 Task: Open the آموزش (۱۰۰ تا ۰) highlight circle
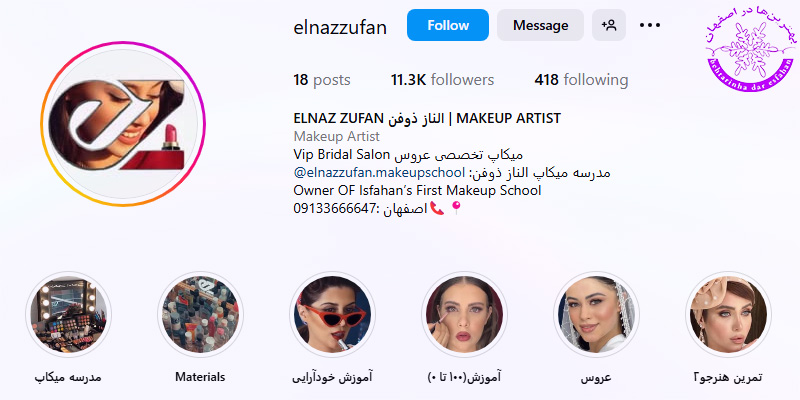pos(464,314)
